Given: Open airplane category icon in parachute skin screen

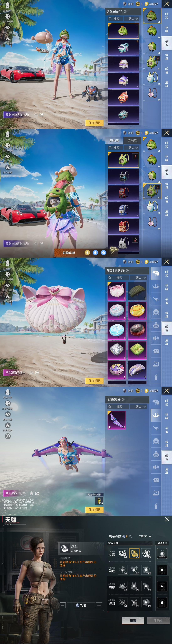Looking at the screenshot, I should [x=156, y=299].
